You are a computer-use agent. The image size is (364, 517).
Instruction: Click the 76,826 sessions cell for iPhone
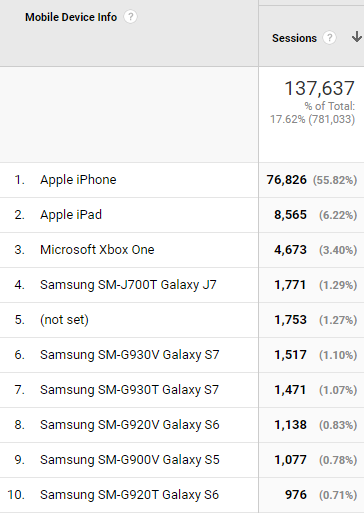287,180
